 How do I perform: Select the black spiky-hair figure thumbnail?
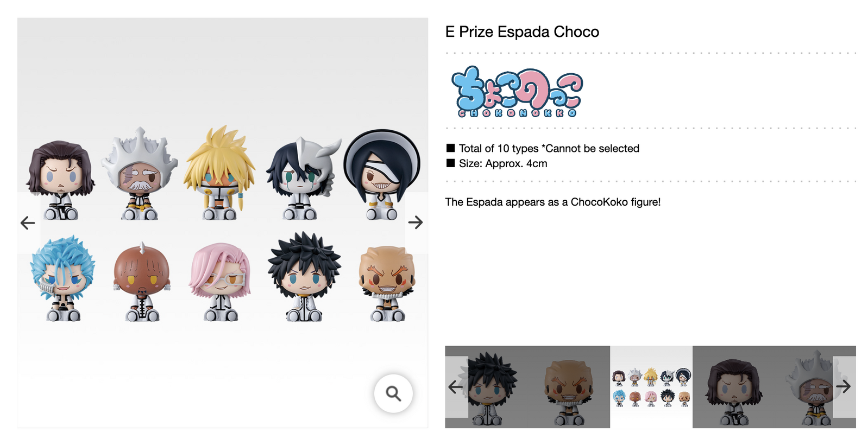pyautogui.click(x=487, y=387)
